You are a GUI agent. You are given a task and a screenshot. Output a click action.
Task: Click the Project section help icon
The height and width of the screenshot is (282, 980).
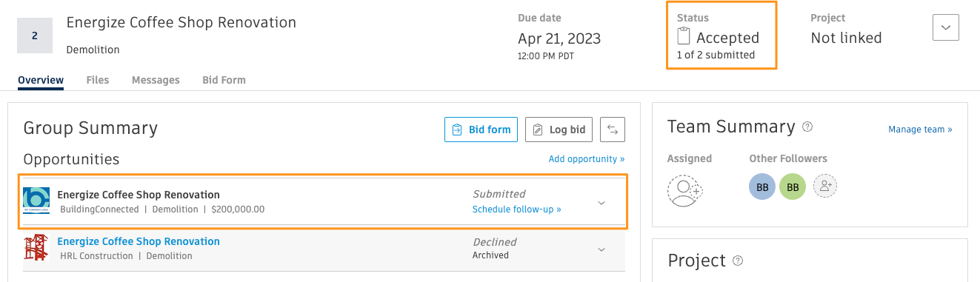[x=738, y=261]
